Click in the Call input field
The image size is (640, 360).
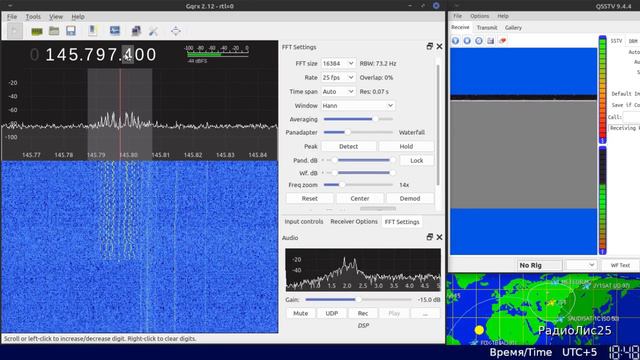631,117
